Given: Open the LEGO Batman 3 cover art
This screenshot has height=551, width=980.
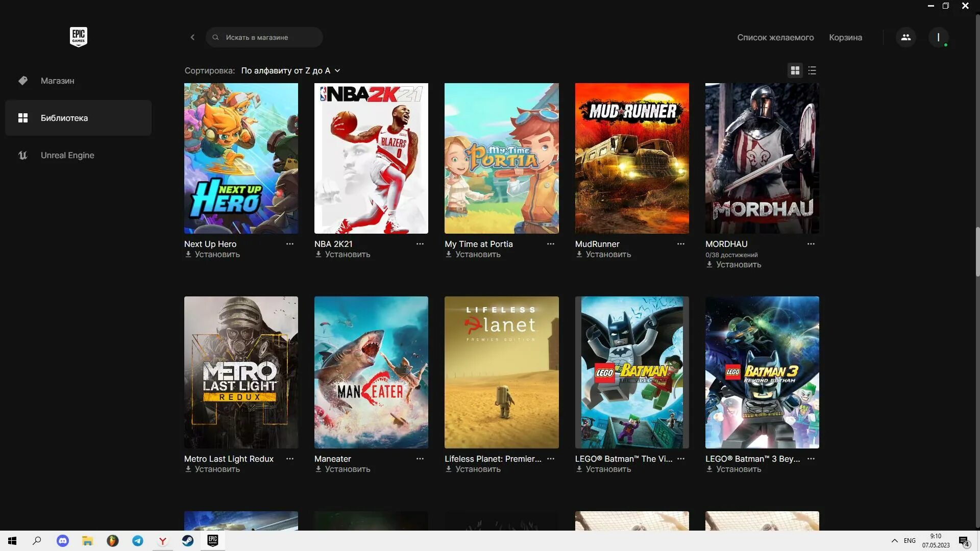Looking at the screenshot, I should point(762,372).
